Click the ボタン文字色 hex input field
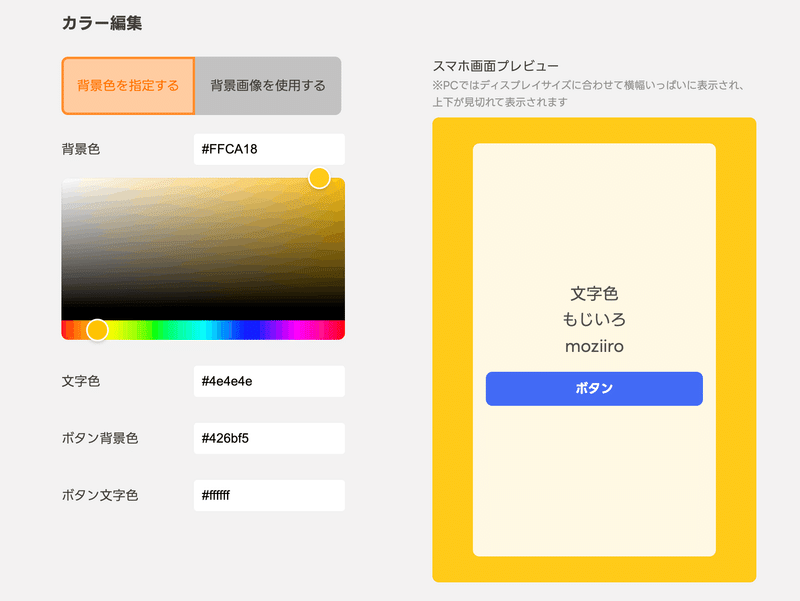Image resolution: width=800 pixels, height=601 pixels. click(269, 495)
